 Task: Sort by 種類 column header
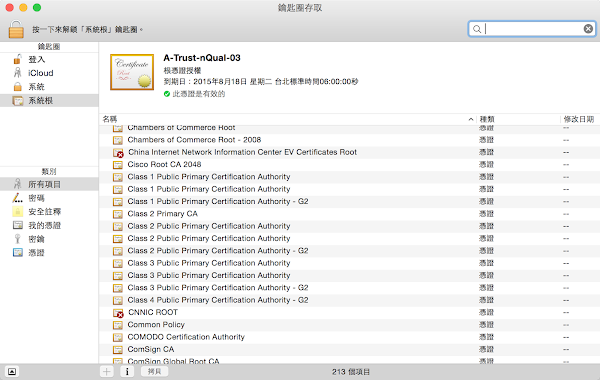pos(518,119)
